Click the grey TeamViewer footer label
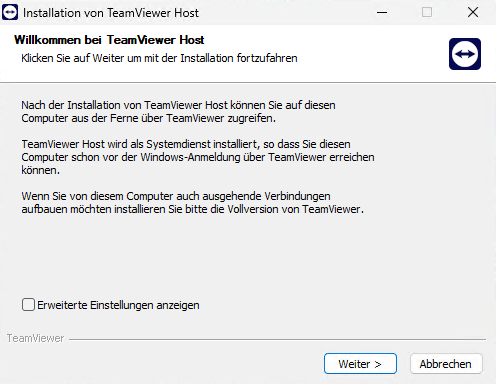 pyautogui.click(x=35, y=338)
